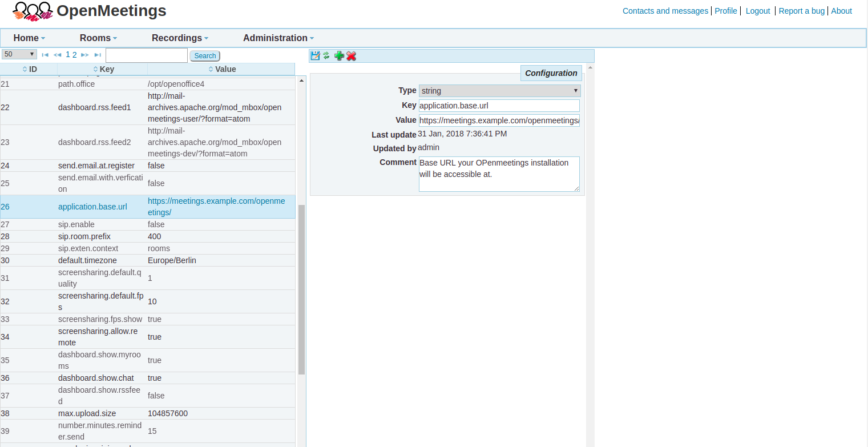Viewport: 868px width, 447px height.
Task: Select the sip.enable row
Action: tap(148, 224)
